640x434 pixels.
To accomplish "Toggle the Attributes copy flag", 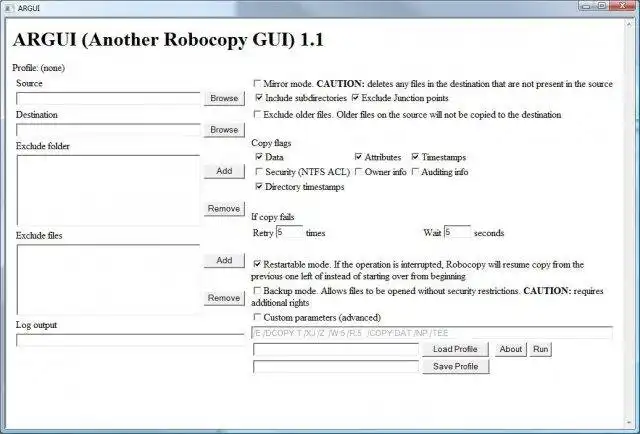I will 358,157.
